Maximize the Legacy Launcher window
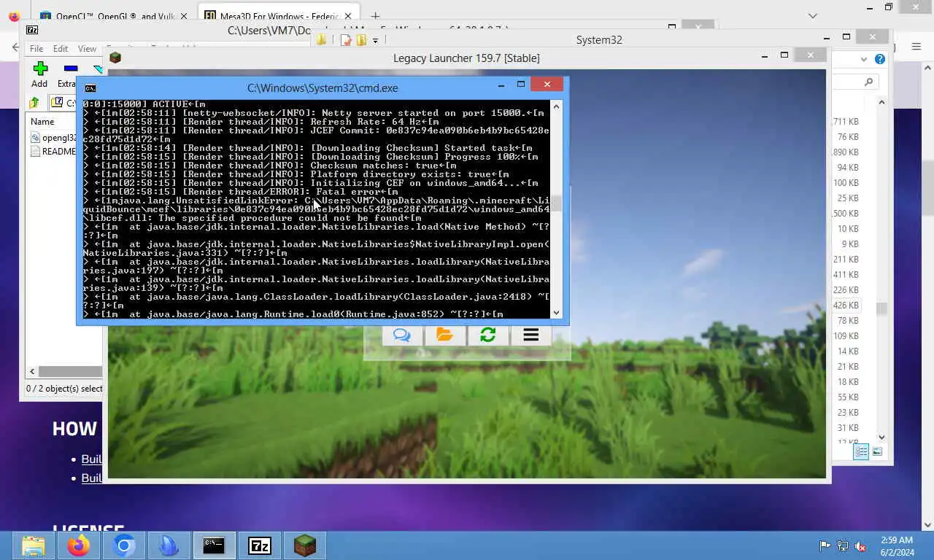 tap(784, 55)
